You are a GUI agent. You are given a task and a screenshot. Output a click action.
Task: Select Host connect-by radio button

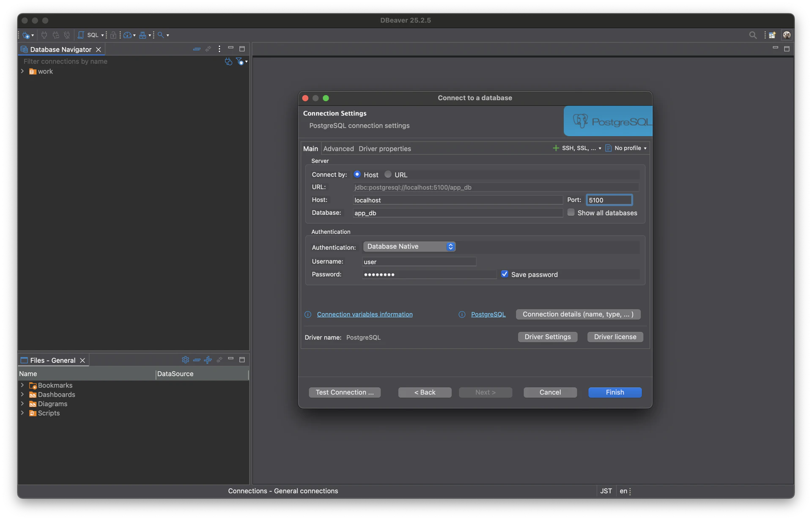357,175
